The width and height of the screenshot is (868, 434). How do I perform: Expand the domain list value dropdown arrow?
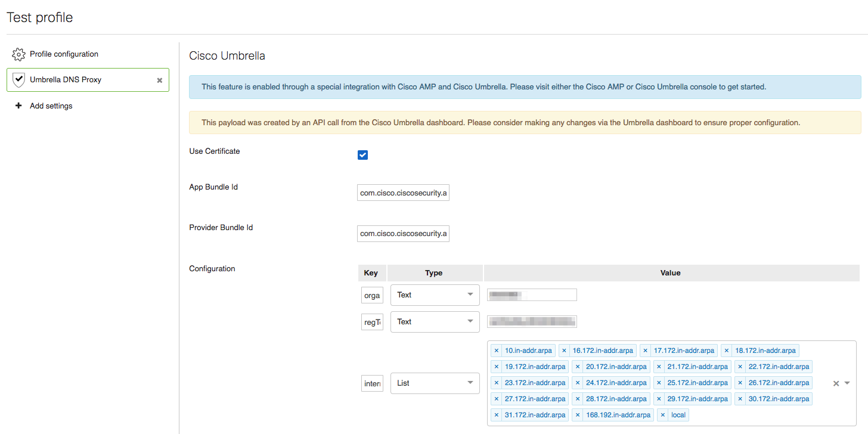[847, 383]
